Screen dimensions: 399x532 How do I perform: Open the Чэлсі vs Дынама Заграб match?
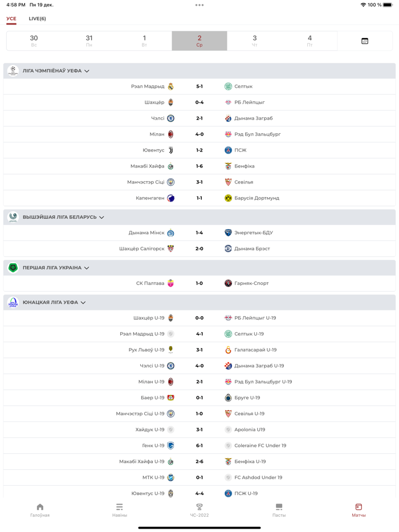(199, 118)
